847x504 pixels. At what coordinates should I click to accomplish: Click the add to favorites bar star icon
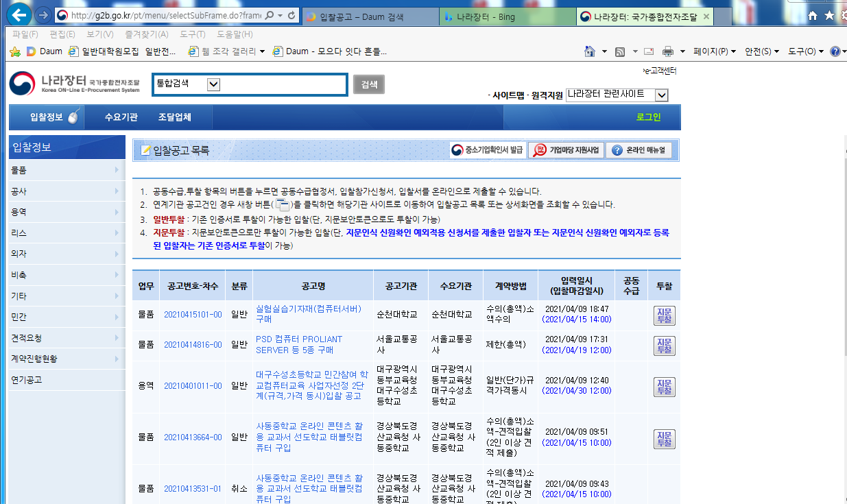16,51
